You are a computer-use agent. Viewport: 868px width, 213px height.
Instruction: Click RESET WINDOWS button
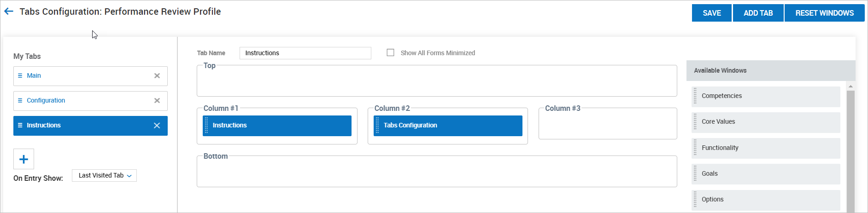tap(825, 13)
